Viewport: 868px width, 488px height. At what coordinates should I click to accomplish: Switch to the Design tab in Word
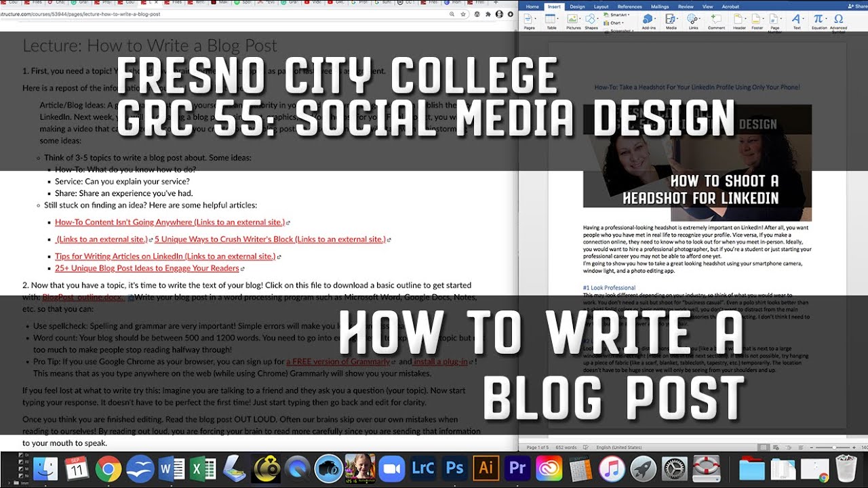click(x=577, y=6)
